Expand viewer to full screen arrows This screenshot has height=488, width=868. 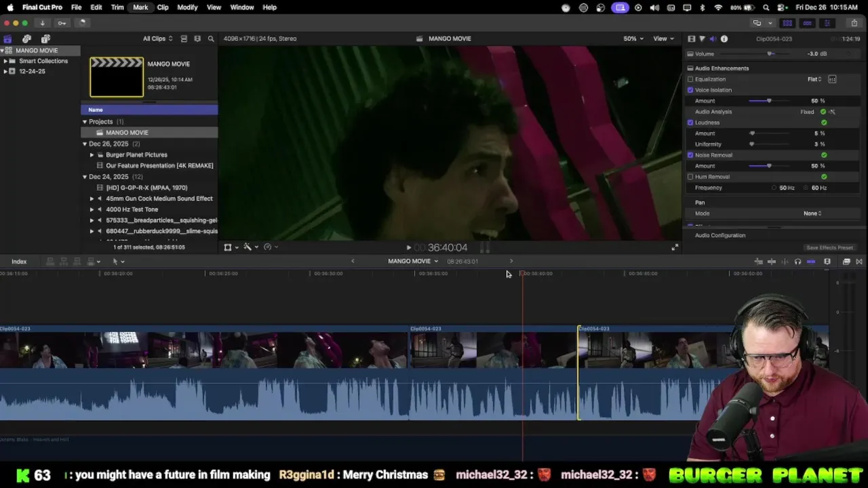(x=675, y=248)
